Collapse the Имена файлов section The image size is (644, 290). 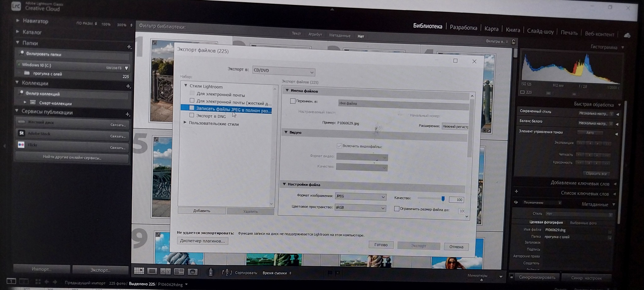pos(287,90)
